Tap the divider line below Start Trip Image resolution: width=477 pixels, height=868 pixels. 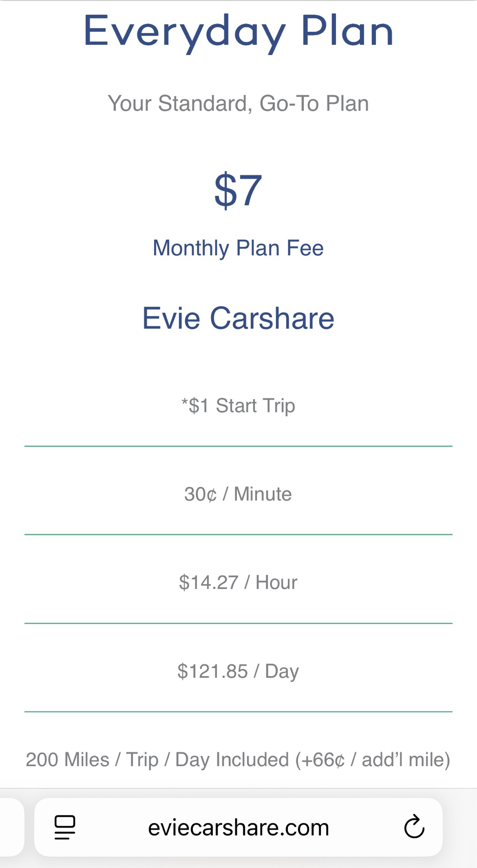(x=238, y=446)
